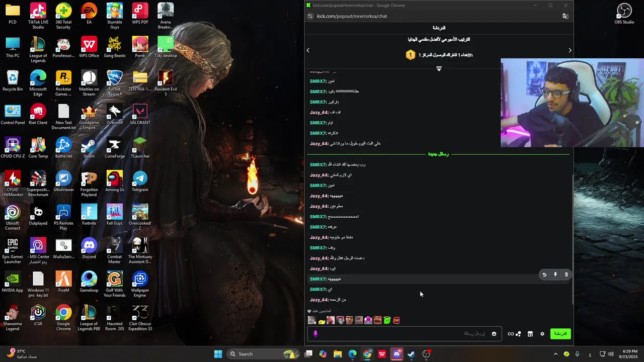Open Telegram desktop shortcut
The height and width of the screenshot is (362, 644).
click(140, 182)
